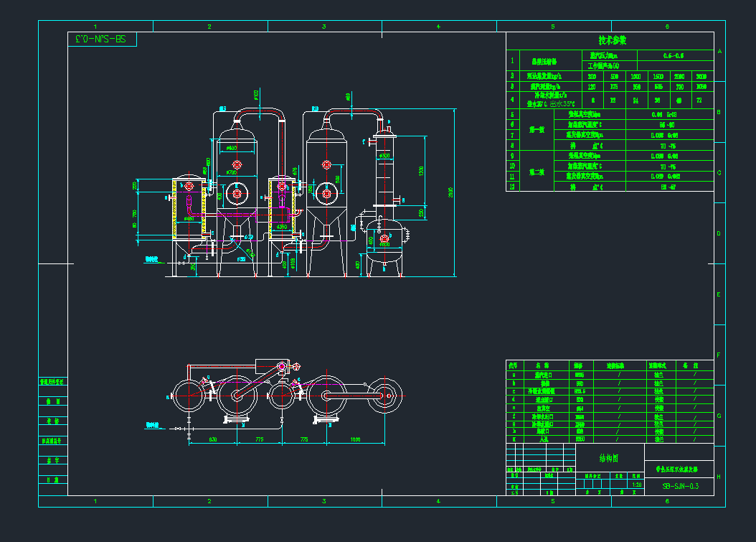Click row number 12 in parameter table
This screenshot has height=542, width=756.
(512, 187)
